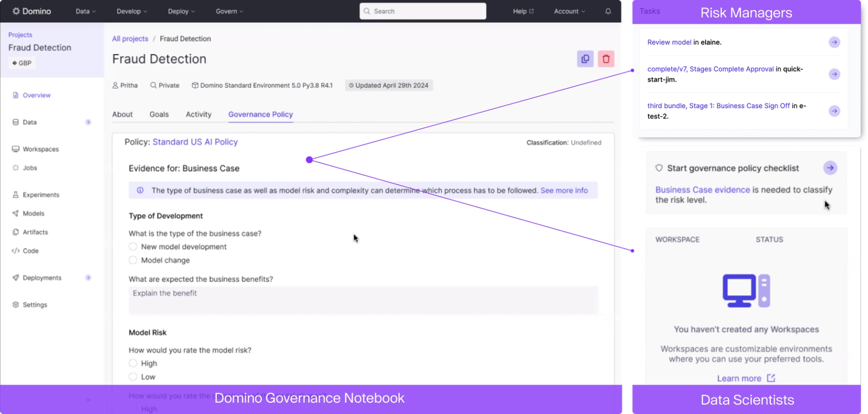This screenshot has height=414, width=868.
Task: Select High for model risk rating
Action: pyautogui.click(x=133, y=363)
